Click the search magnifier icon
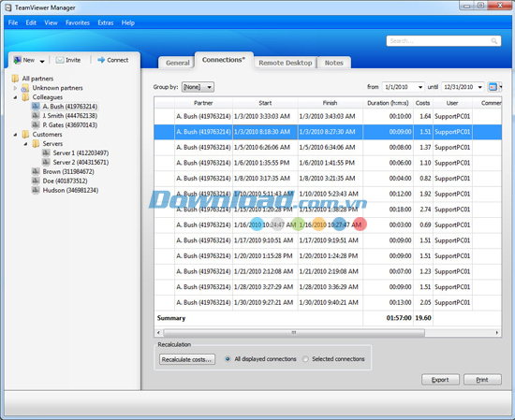515x420 pixels. tap(493, 40)
